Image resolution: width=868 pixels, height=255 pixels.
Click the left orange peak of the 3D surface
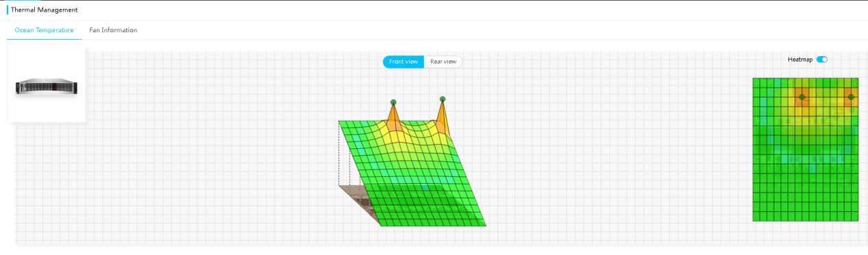pyautogui.click(x=393, y=120)
